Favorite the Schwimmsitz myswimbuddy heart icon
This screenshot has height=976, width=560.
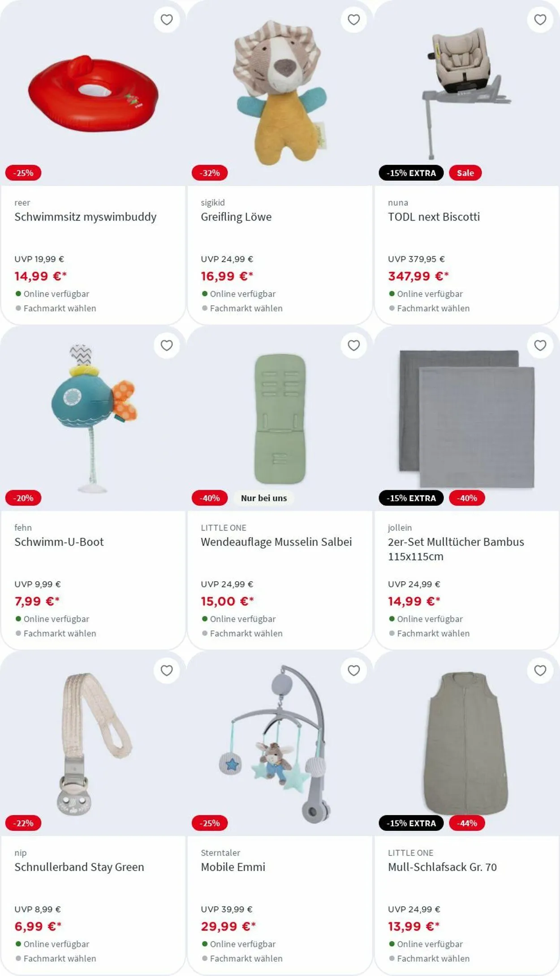(x=167, y=20)
